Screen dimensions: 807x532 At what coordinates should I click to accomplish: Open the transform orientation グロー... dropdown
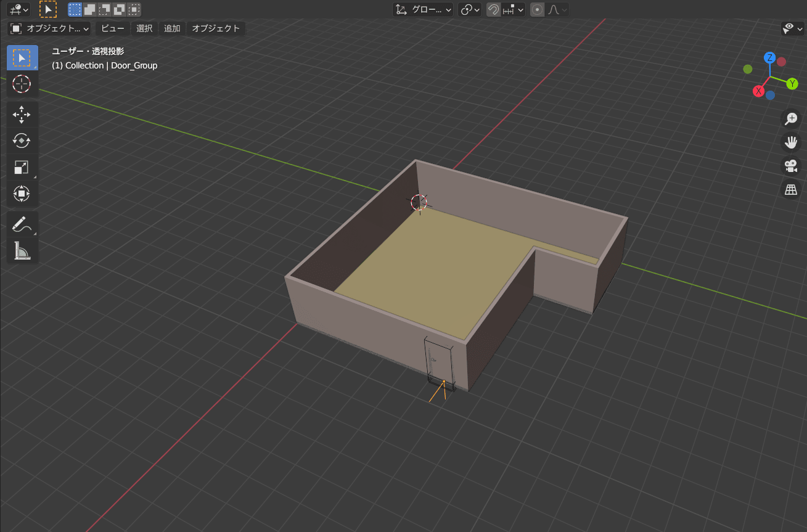[424, 9]
